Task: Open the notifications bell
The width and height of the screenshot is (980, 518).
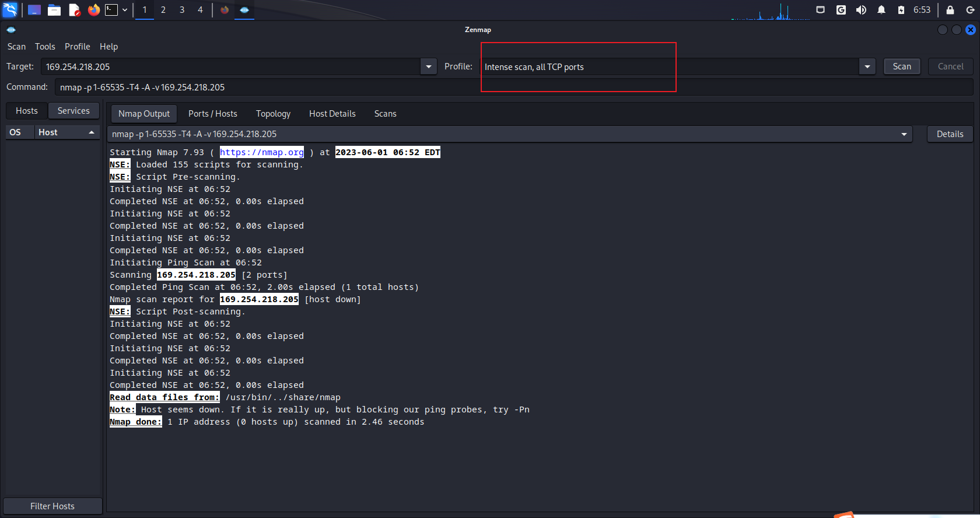Action: point(881,10)
